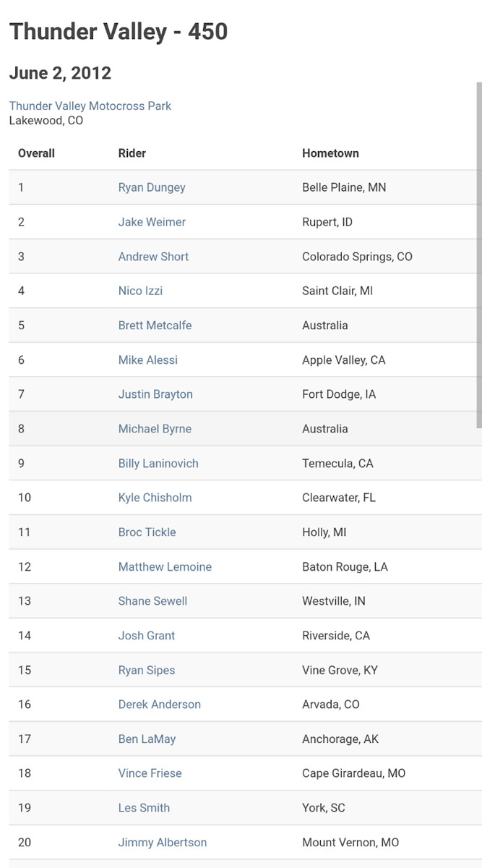482x868 pixels.
Task: Open Matthew Lemoine rider page
Action: [165, 567]
